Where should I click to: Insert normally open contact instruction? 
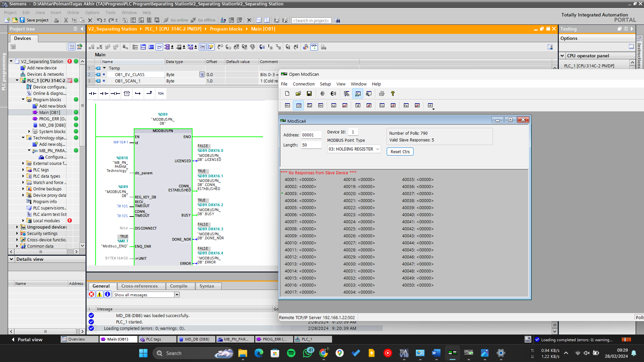tap(93, 94)
